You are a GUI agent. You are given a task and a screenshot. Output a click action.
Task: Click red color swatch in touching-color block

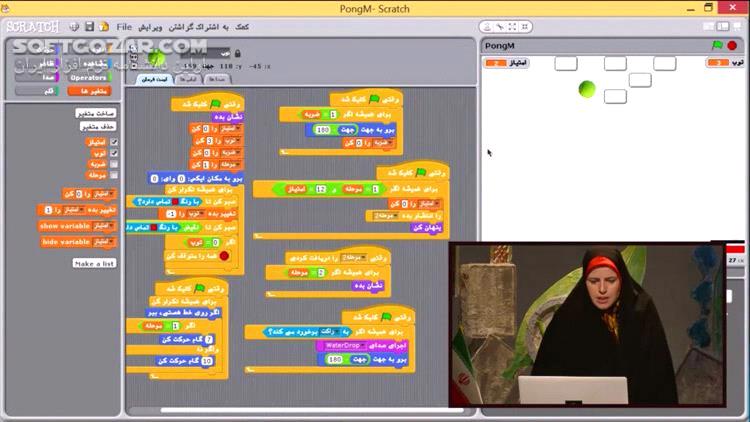[x=175, y=202]
